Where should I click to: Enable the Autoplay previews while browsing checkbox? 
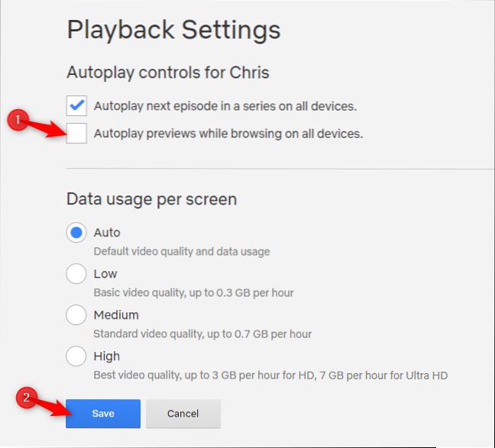pos(77,134)
